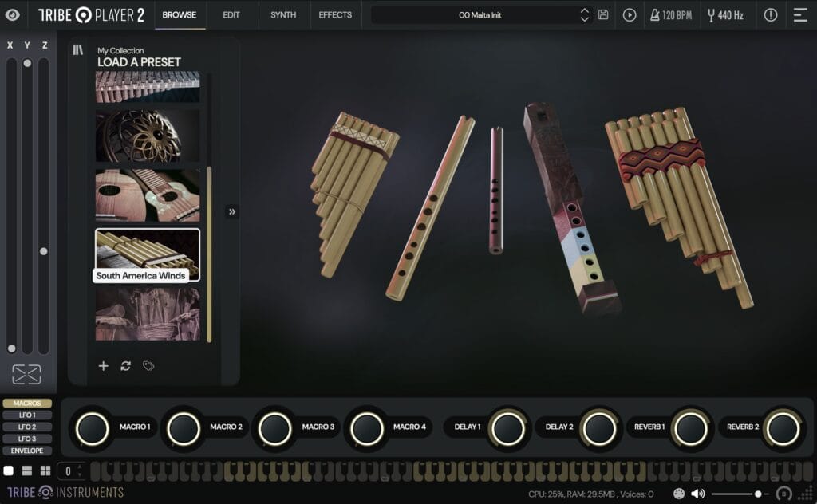This screenshot has height=504, width=817.
Task: Click the XYZ expand arrows icon
Action: (26, 374)
